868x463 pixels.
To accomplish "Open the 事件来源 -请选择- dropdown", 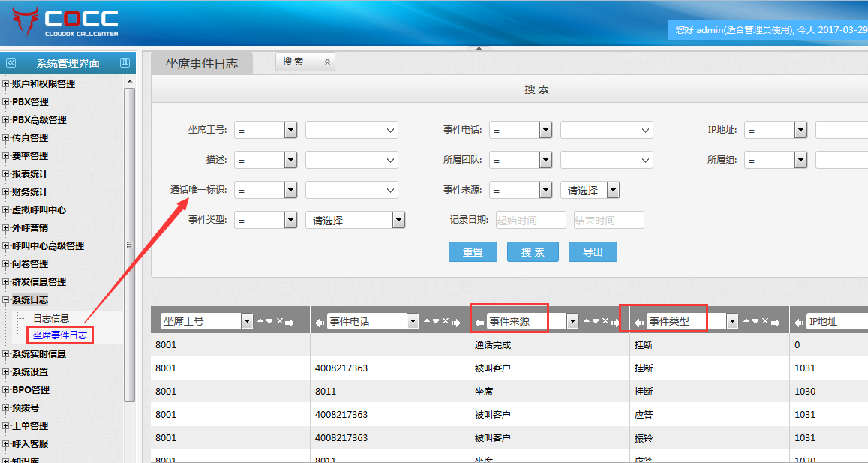I will pyautogui.click(x=613, y=191).
